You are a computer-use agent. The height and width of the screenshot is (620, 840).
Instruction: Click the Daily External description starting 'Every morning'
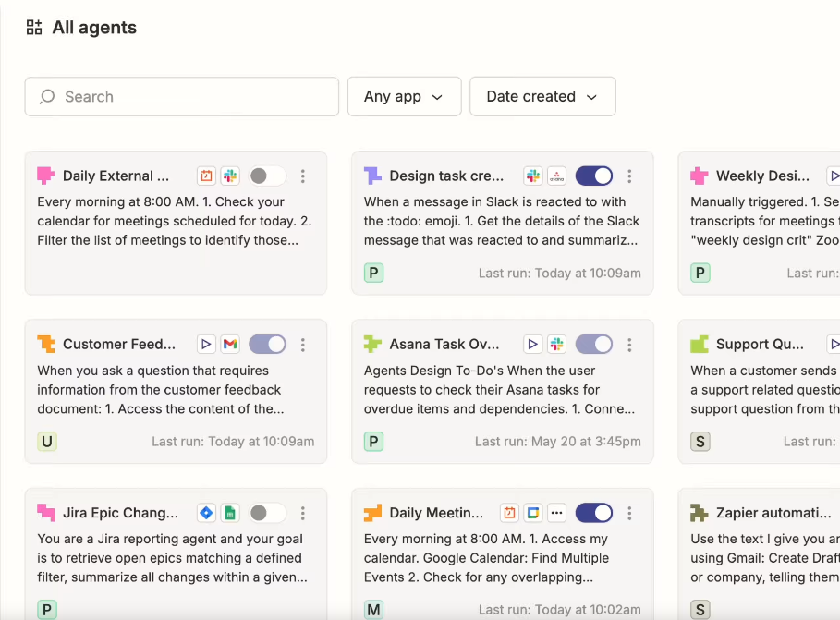coord(174,221)
